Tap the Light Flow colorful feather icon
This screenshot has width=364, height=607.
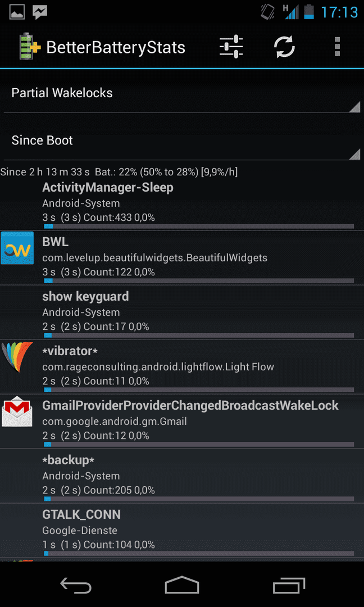pos(17,357)
